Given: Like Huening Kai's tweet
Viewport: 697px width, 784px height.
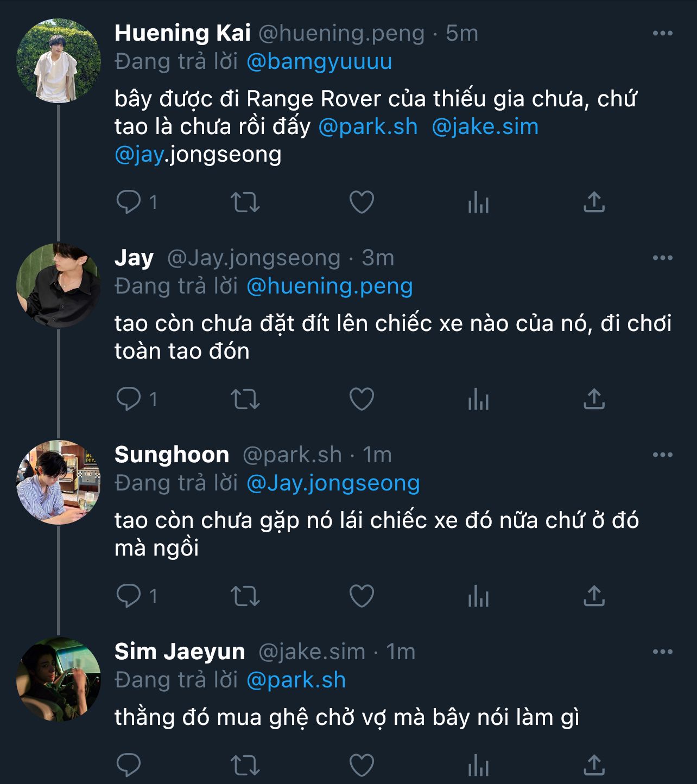Looking at the screenshot, I should coord(362,202).
